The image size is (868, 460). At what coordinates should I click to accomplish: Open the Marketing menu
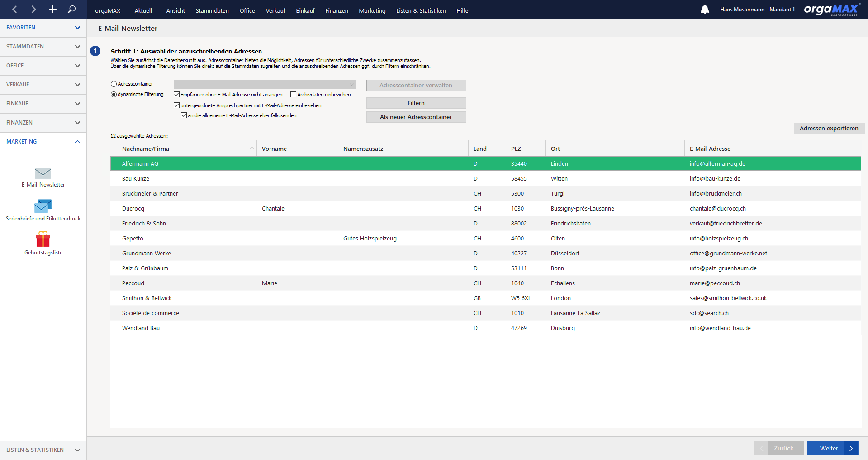click(x=372, y=10)
